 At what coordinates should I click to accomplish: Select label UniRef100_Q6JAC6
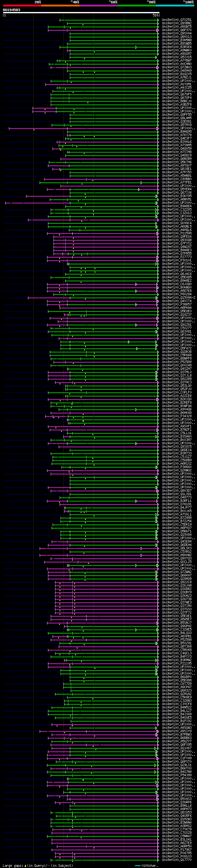coord(177,274)
